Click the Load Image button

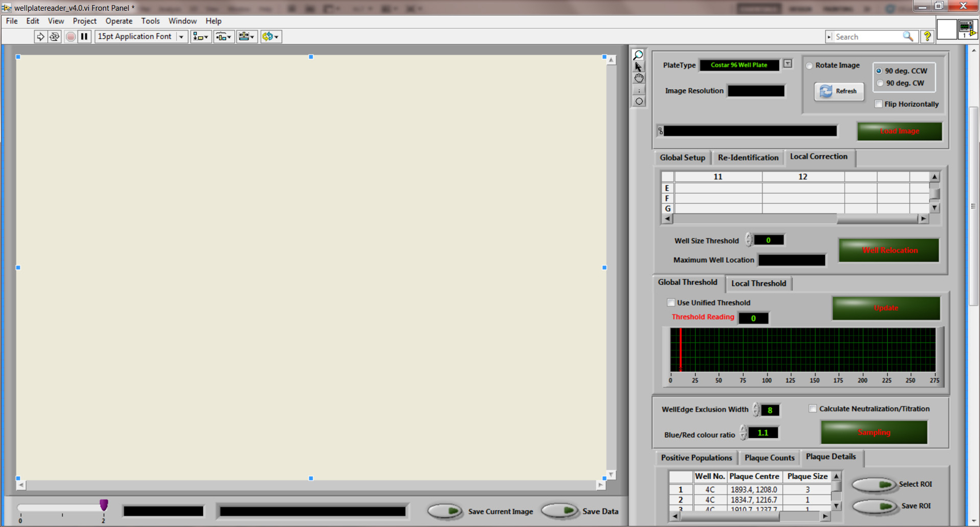pos(900,131)
